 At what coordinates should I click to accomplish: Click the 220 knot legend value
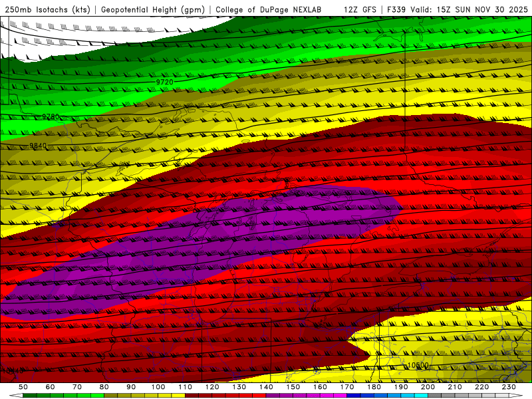pos(481,387)
